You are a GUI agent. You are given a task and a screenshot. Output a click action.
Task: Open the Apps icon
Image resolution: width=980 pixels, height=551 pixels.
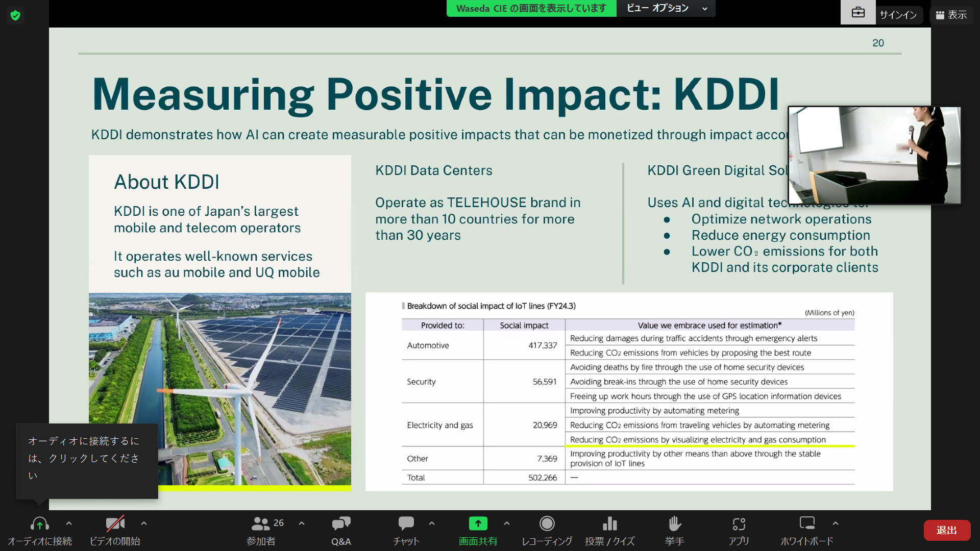(739, 524)
